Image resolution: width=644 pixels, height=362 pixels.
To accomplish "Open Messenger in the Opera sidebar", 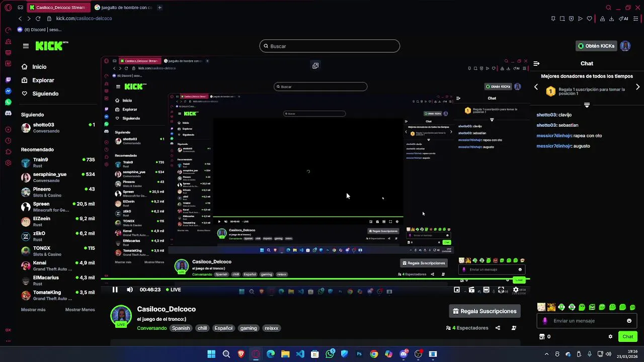I will (x=8, y=91).
